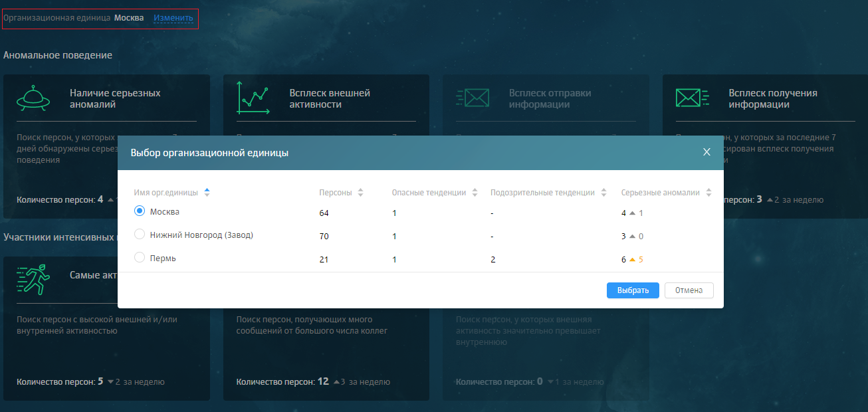
Task: Click the line chart icon for external activity surge
Action: tap(253, 99)
